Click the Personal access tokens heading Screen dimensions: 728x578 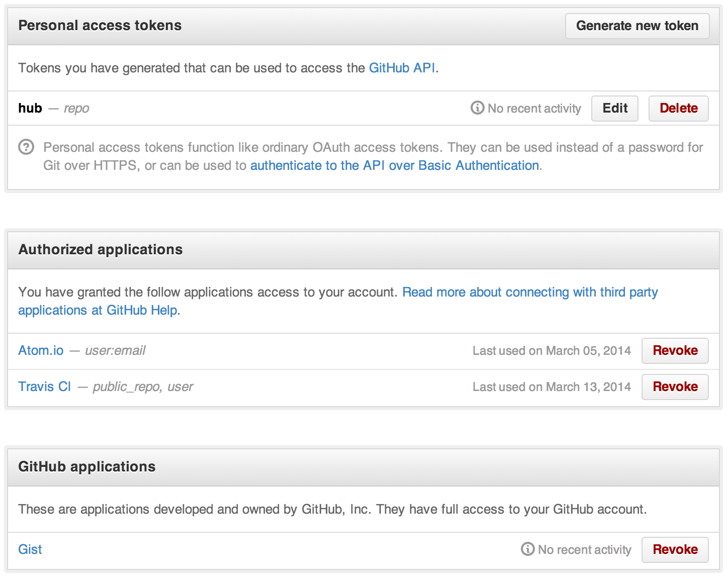[100, 26]
